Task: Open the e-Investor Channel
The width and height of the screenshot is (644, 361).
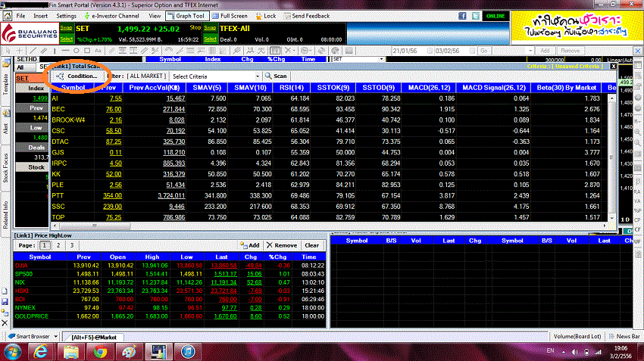Action: [x=111, y=16]
